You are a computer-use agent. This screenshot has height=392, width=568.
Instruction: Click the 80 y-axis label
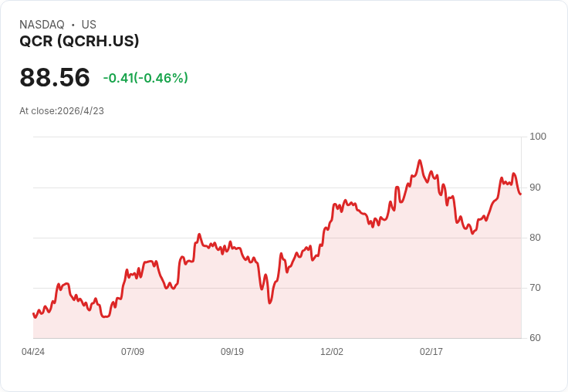536,238
